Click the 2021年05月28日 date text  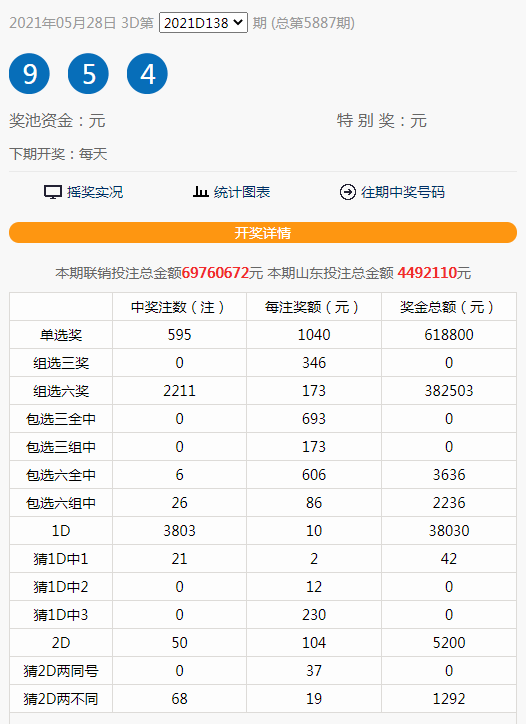click(x=63, y=23)
